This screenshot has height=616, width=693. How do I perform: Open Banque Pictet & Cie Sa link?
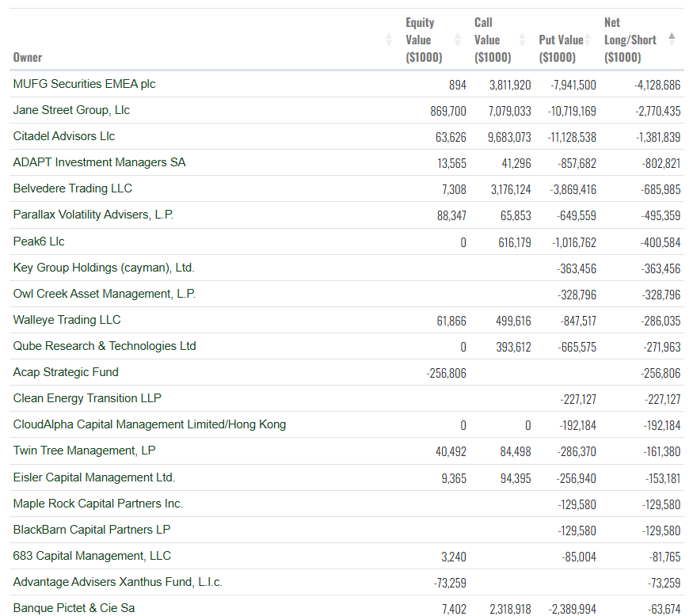pos(74,607)
